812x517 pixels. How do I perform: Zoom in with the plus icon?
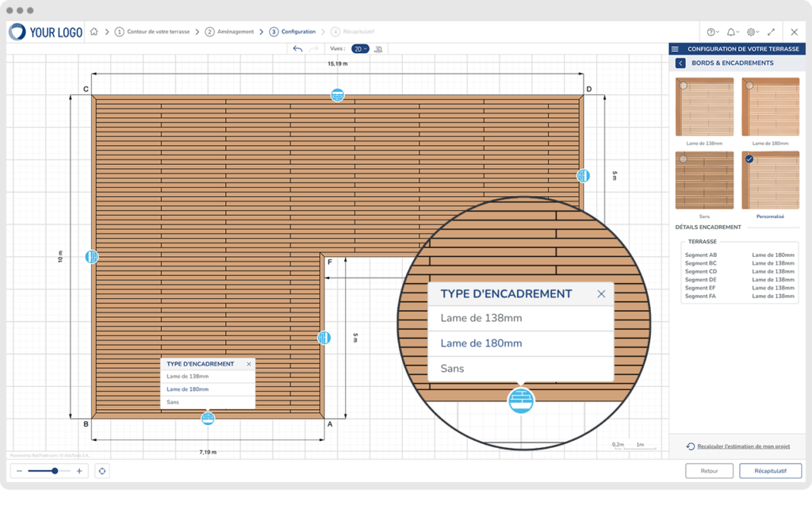coord(79,471)
